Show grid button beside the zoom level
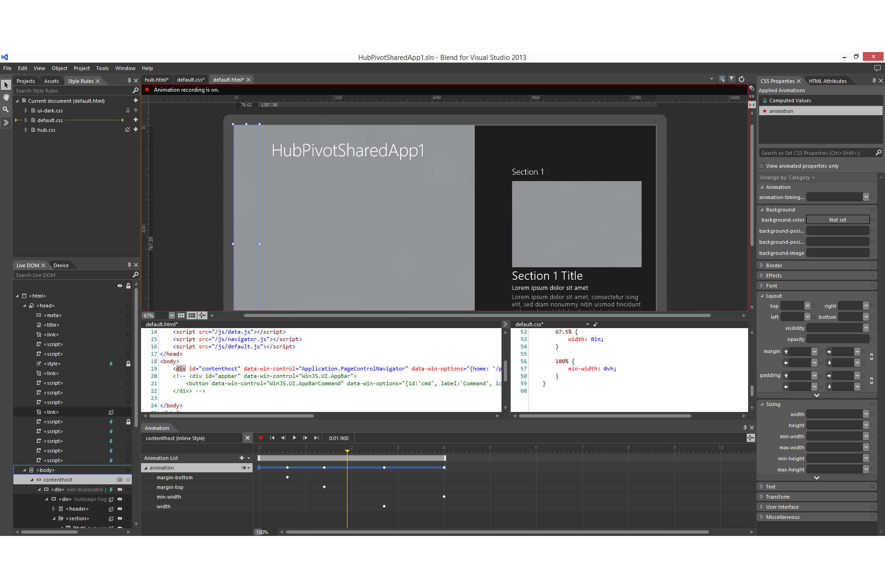This screenshot has height=588, width=885. click(181, 315)
